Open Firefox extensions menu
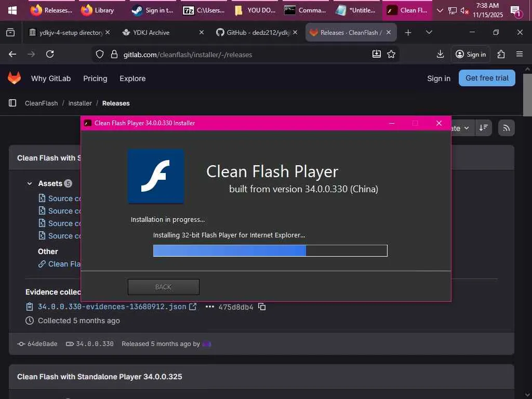This screenshot has width=532, height=399. (x=501, y=54)
